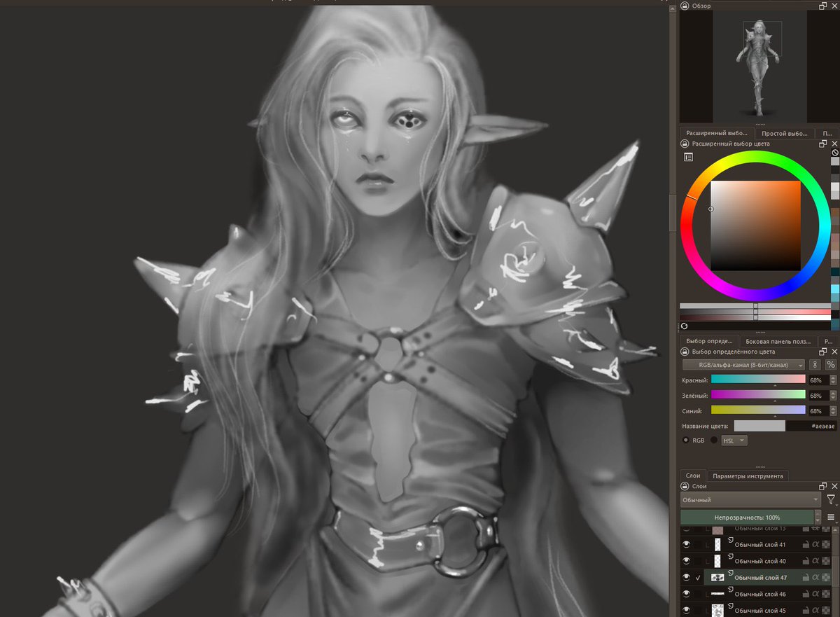Toggle lock on Обычный слой 41
This screenshot has height=617, width=840.
806,544
